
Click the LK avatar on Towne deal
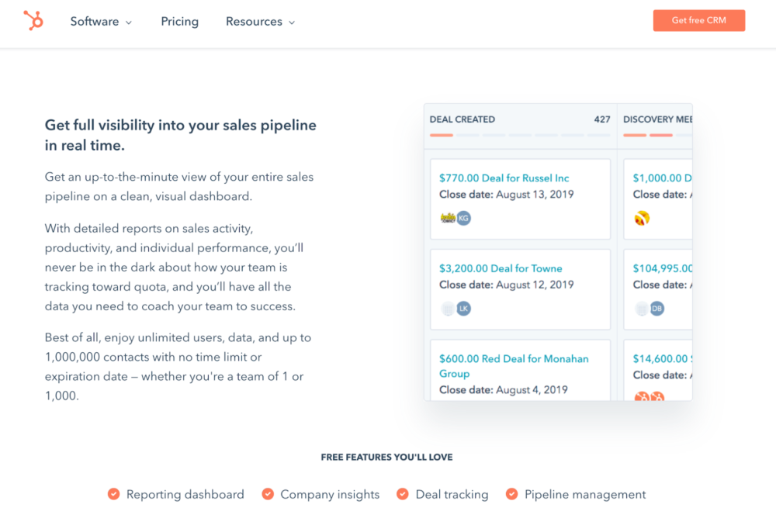point(464,309)
